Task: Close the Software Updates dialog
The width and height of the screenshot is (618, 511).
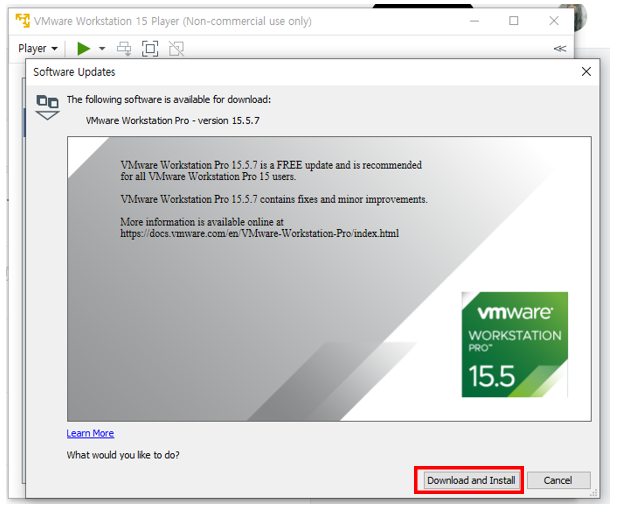Action: pyautogui.click(x=586, y=72)
